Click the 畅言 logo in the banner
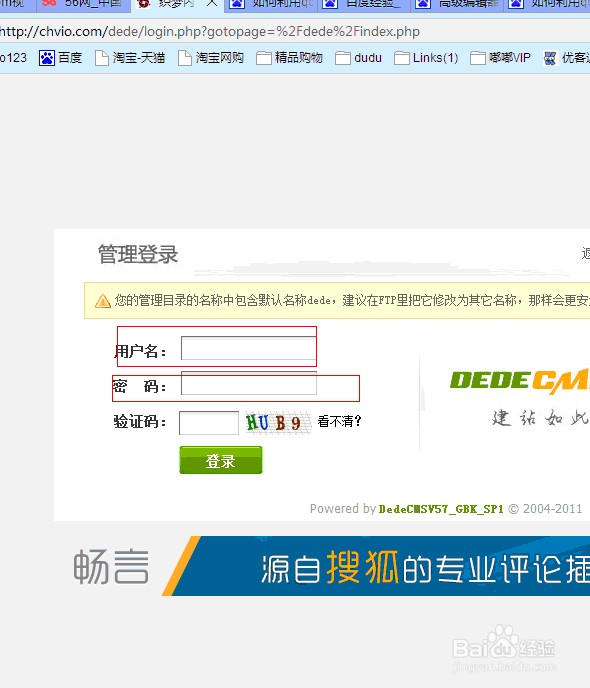The height and width of the screenshot is (688, 590). point(111,567)
